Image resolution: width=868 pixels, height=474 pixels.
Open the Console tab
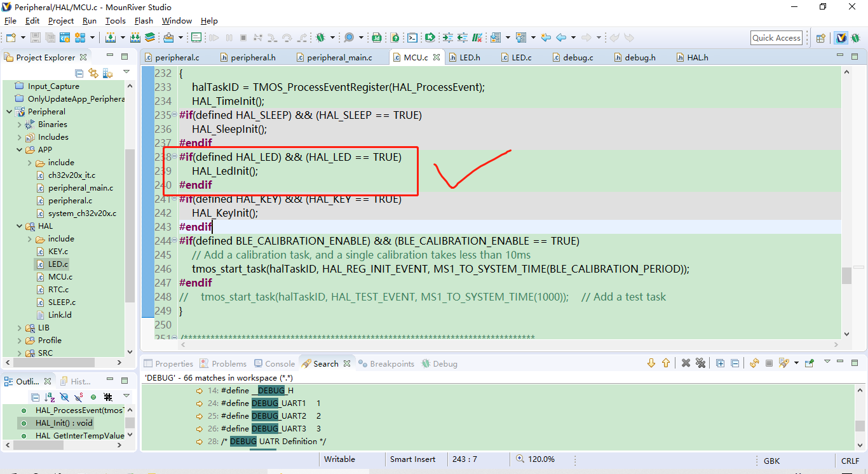[275, 363]
